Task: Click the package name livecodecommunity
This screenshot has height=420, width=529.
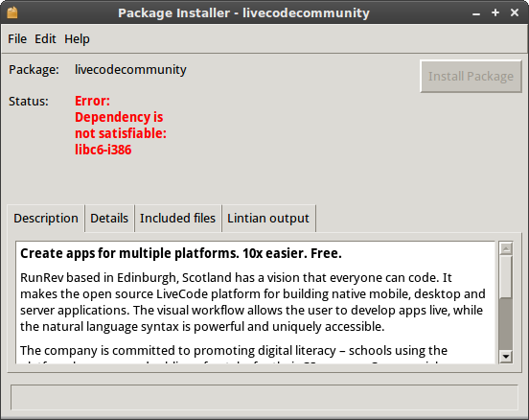Action: (130, 70)
